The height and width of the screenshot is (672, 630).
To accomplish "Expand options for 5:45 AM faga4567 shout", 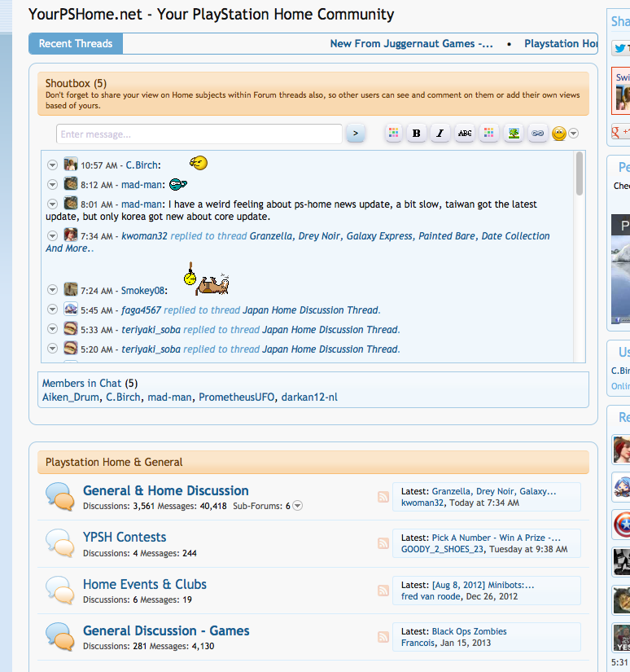I will pos(52,310).
